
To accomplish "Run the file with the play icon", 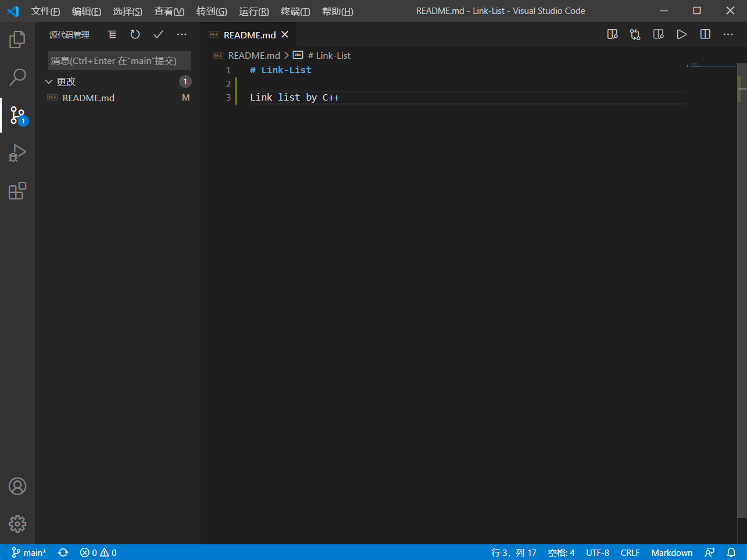I will [x=682, y=35].
